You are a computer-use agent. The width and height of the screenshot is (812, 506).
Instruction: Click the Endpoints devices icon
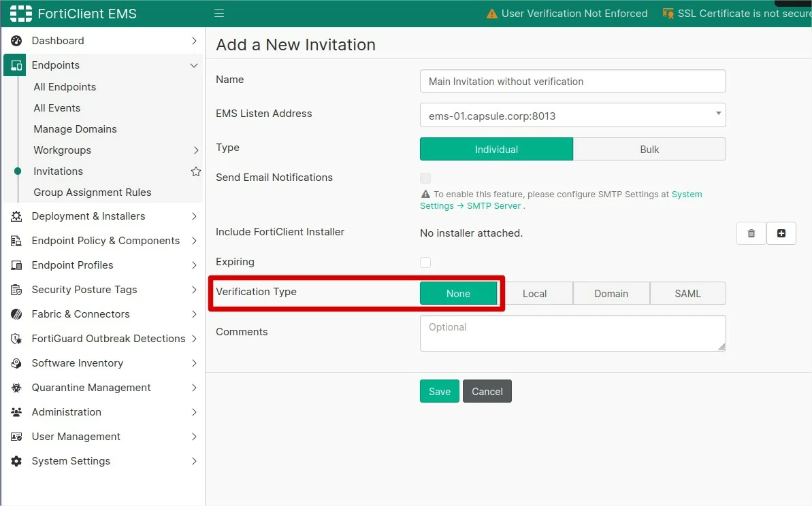coord(16,65)
